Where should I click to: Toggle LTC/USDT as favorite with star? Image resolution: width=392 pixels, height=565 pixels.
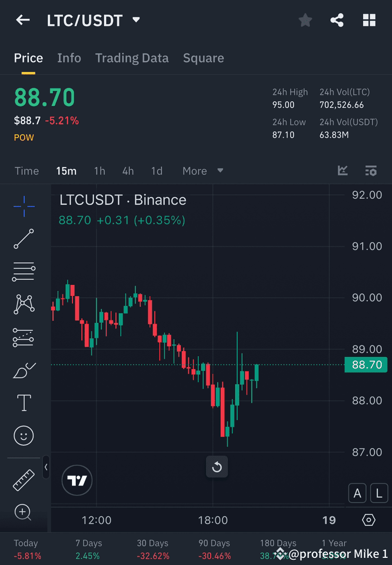(x=305, y=20)
